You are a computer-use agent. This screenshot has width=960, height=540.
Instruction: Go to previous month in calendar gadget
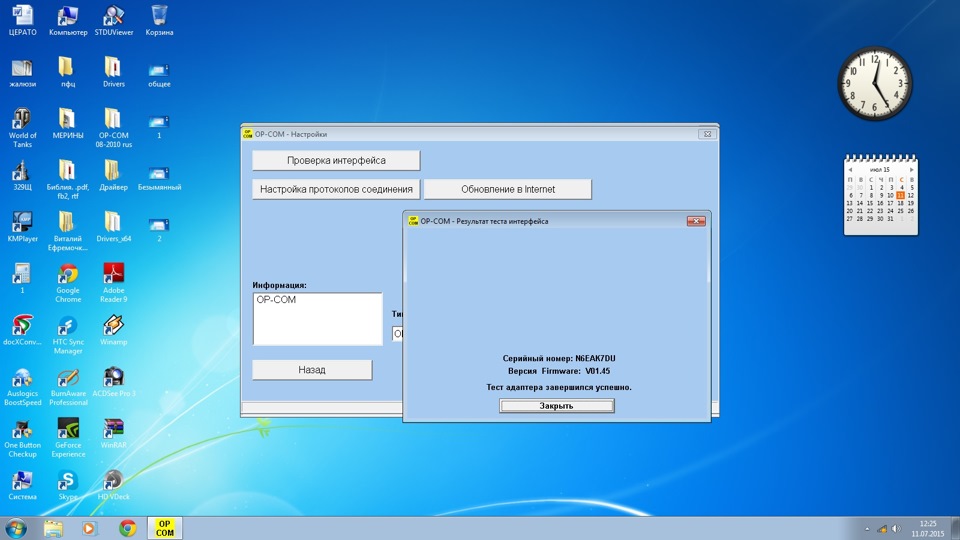click(x=850, y=170)
